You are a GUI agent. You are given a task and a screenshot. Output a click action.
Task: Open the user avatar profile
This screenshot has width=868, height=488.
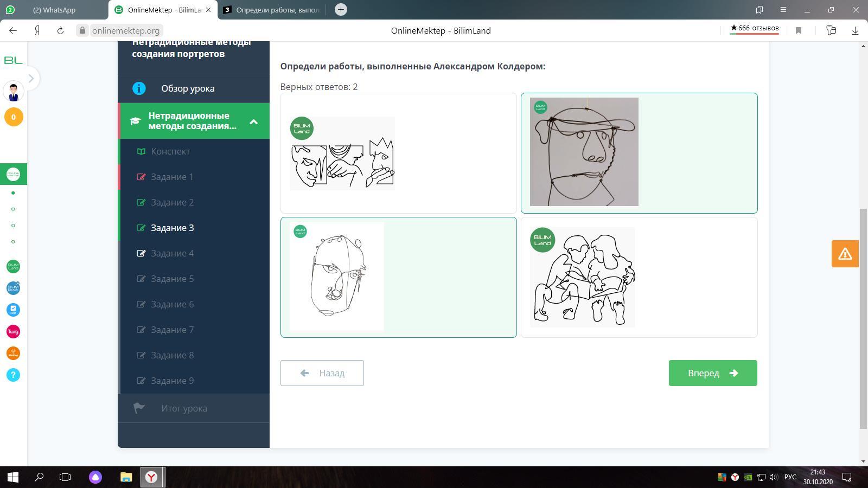(14, 91)
